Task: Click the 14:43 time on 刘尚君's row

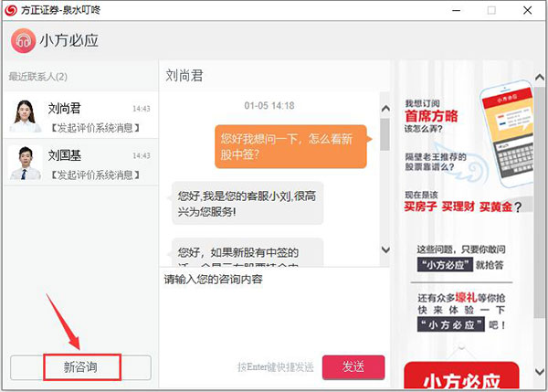Action: pyautogui.click(x=142, y=109)
